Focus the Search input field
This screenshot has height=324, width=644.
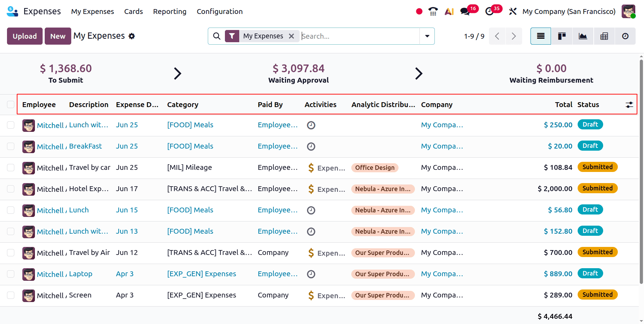[x=360, y=36]
